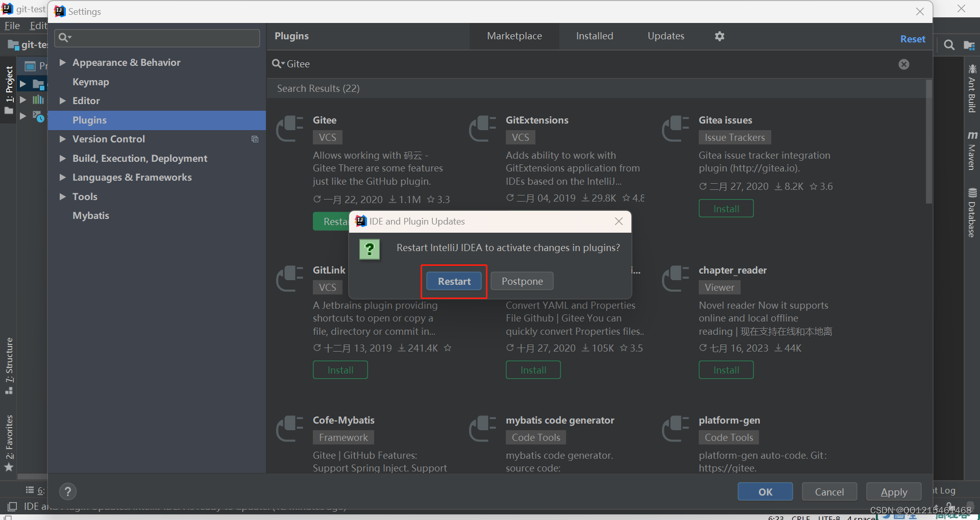Image resolution: width=980 pixels, height=520 pixels.
Task: Click the GitLink plugin icon
Action: 290,279
